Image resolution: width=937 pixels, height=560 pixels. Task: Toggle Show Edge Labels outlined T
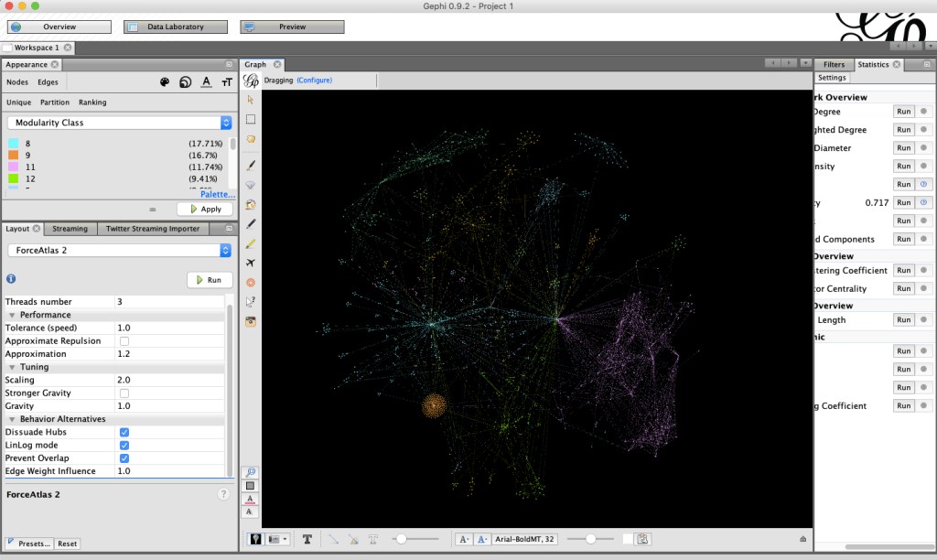click(x=373, y=539)
